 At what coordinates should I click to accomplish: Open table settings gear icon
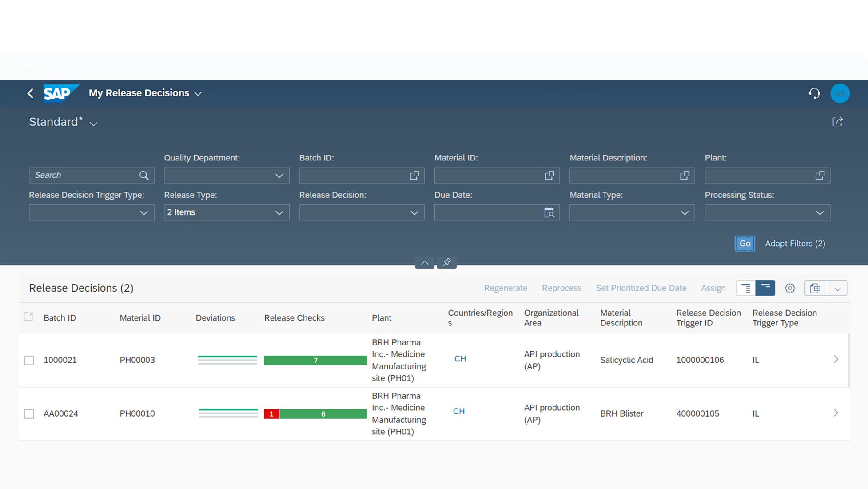click(x=789, y=288)
